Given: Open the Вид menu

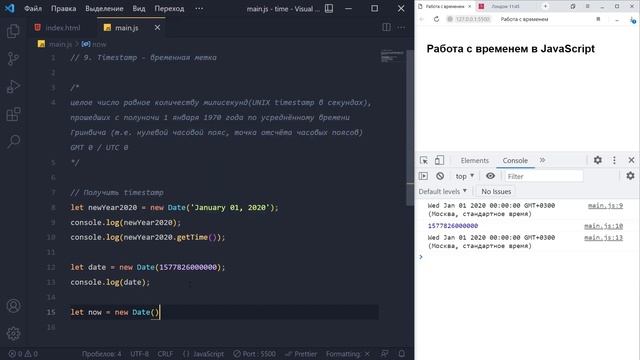Looking at the screenshot, I should (x=139, y=8).
